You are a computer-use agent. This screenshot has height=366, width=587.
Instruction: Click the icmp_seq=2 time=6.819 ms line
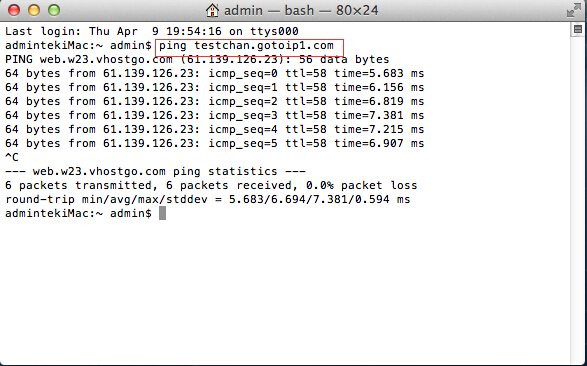pos(215,101)
